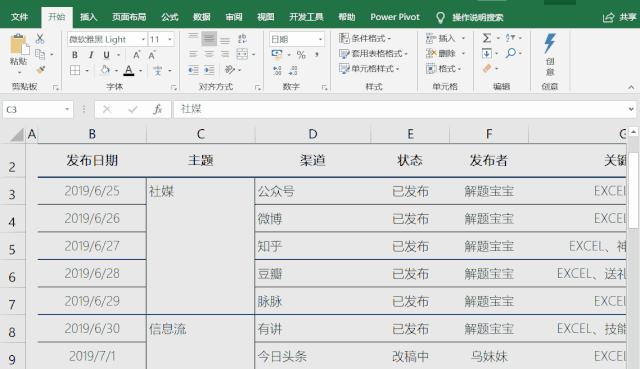The height and width of the screenshot is (369, 640).
Task: Click the cell Borders icon
Action: tap(75, 70)
